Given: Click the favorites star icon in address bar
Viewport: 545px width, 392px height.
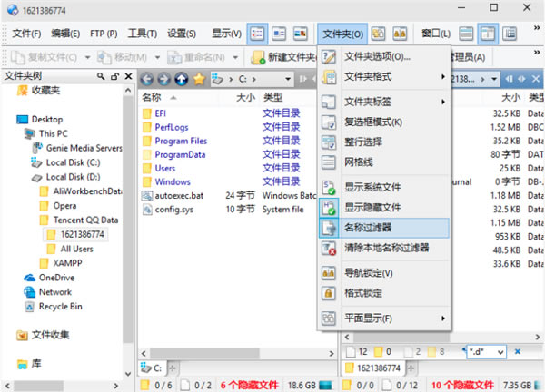Looking at the screenshot, I should coord(198,78).
